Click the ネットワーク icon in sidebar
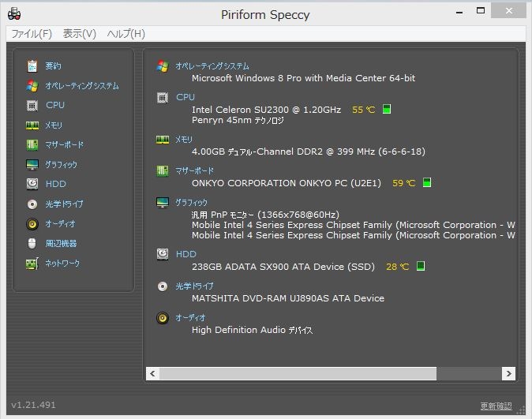This screenshot has height=419, width=532. point(32,264)
